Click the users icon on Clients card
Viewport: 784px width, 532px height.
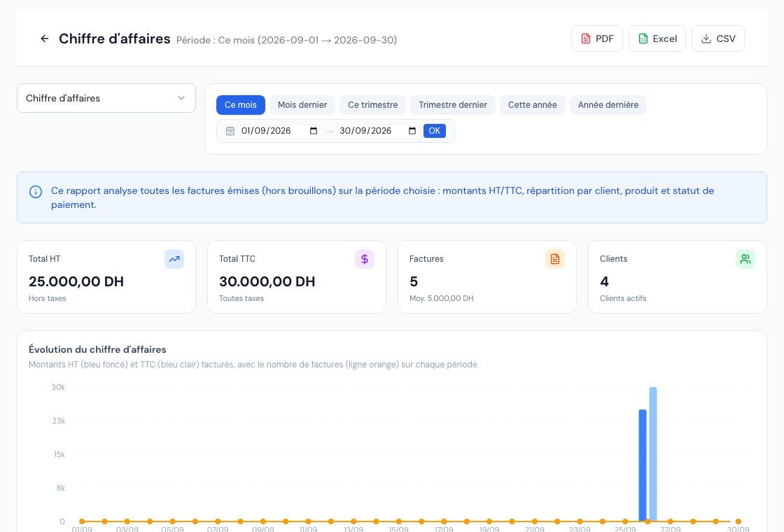tap(745, 259)
